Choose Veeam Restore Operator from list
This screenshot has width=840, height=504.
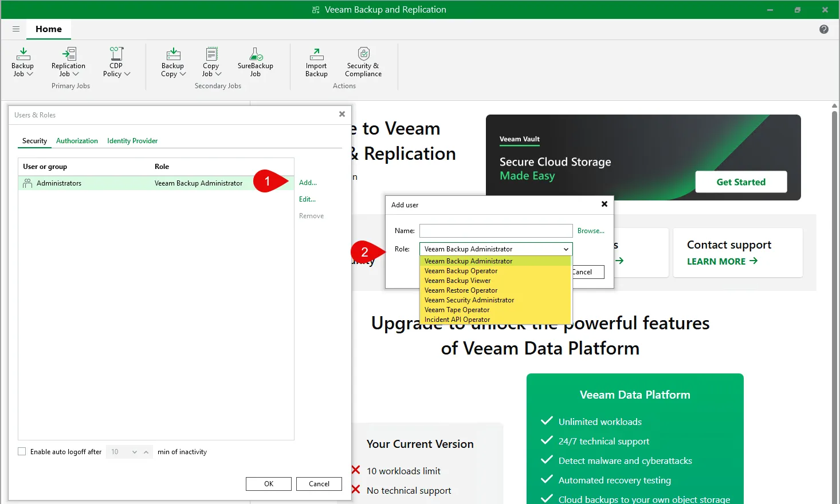point(461,290)
